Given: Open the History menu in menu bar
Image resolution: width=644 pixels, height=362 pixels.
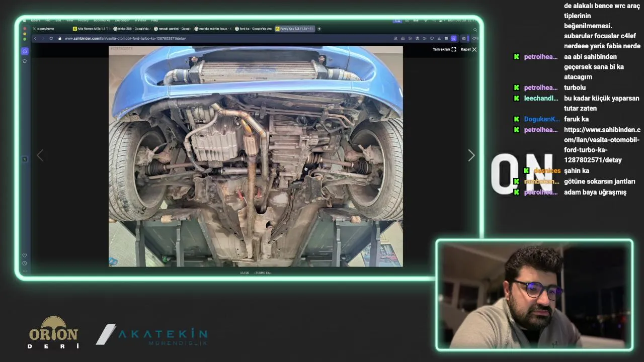Looking at the screenshot, I should [x=84, y=21].
